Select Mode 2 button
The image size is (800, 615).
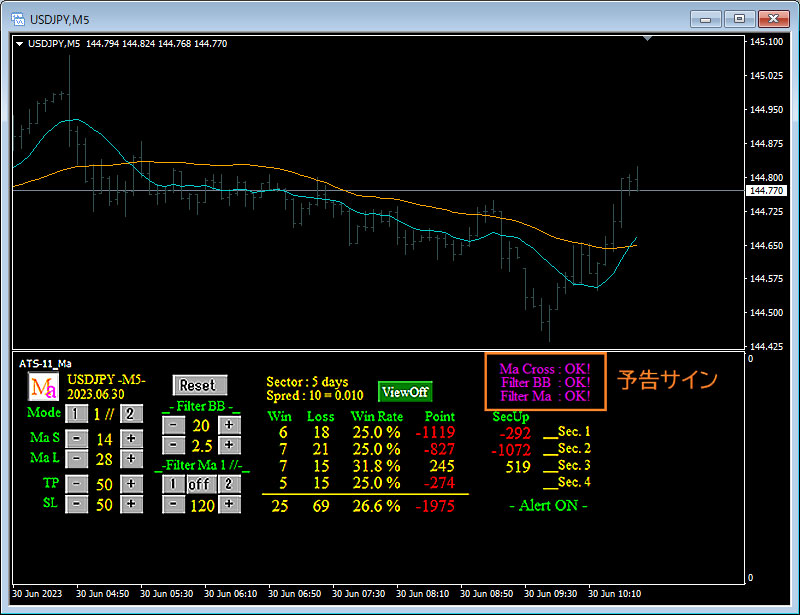[x=131, y=413]
